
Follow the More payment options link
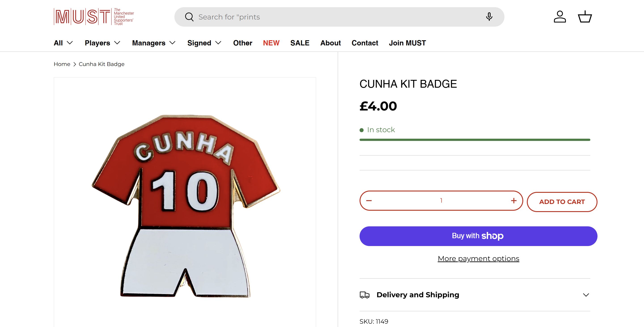pos(478,259)
